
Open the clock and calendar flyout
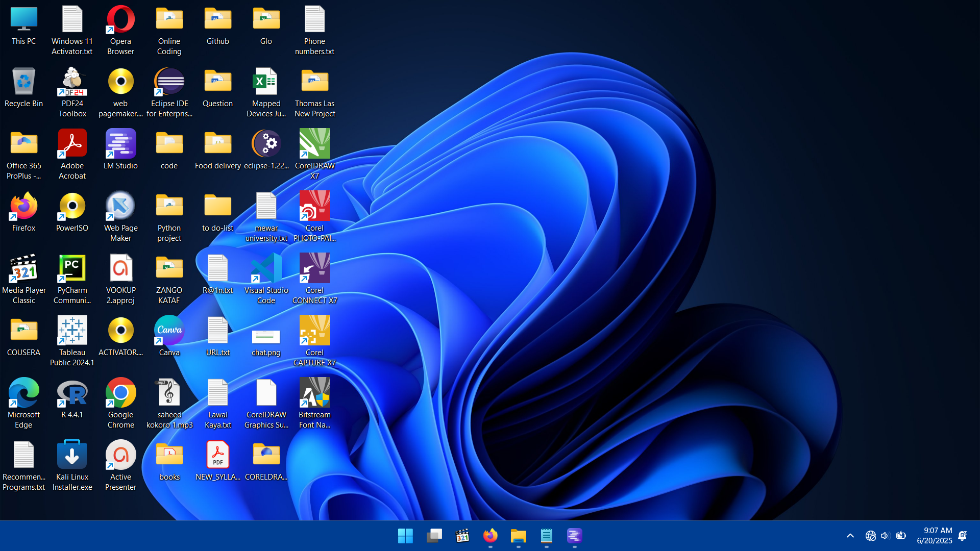(935, 536)
